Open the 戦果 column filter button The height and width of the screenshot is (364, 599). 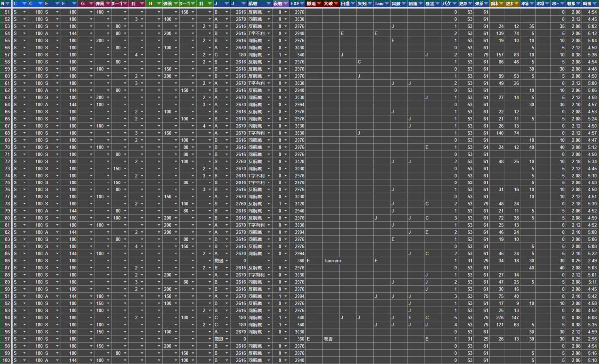(x=578, y=4)
